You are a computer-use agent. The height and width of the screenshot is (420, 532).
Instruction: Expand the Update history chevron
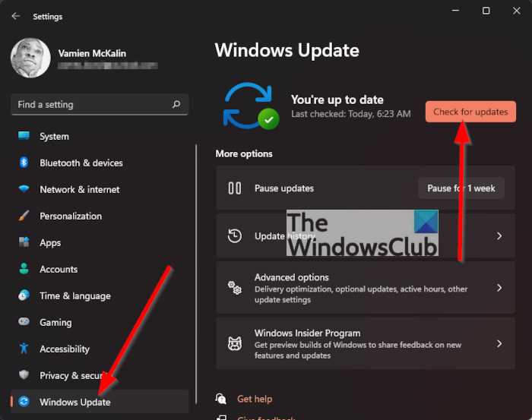(499, 236)
